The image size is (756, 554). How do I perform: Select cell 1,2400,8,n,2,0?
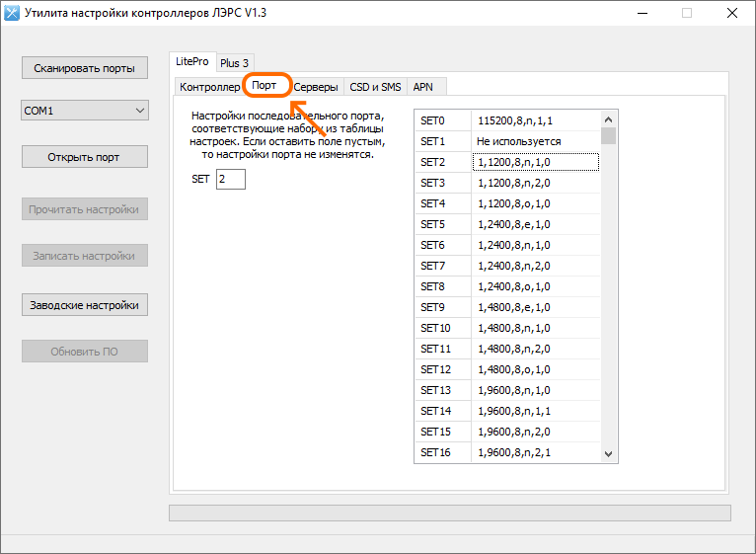tap(536, 266)
